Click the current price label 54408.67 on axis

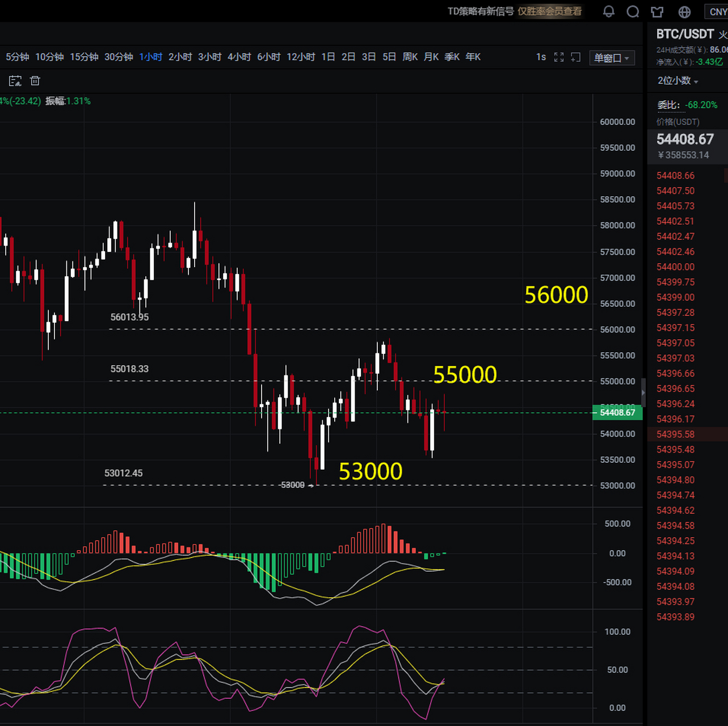point(617,412)
